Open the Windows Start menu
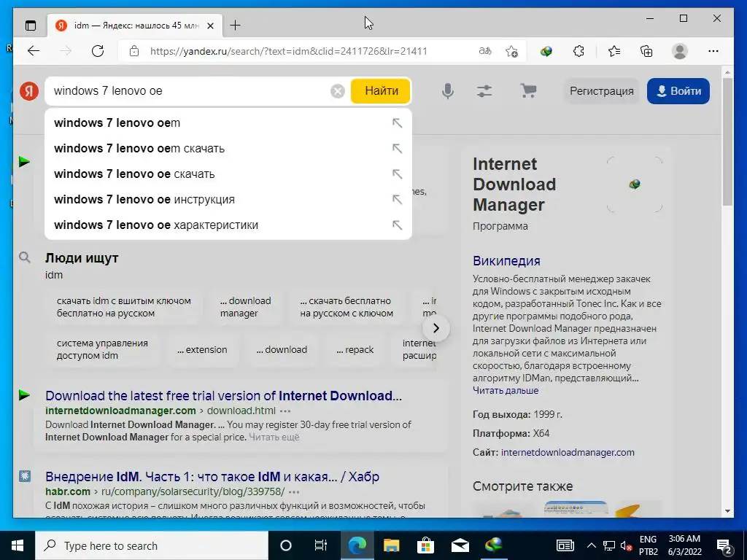747x560 pixels. pos(18,545)
